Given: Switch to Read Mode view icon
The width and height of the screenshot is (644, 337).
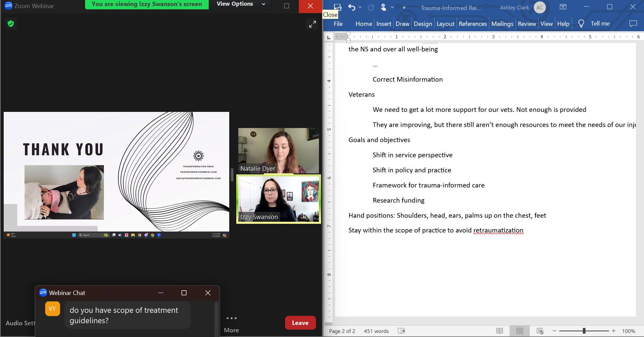Looking at the screenshot, I should pos(500,331).
